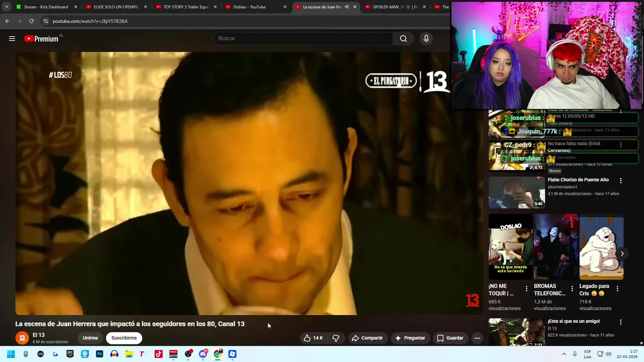Open TikTok from the taskbar

point(158,354)
